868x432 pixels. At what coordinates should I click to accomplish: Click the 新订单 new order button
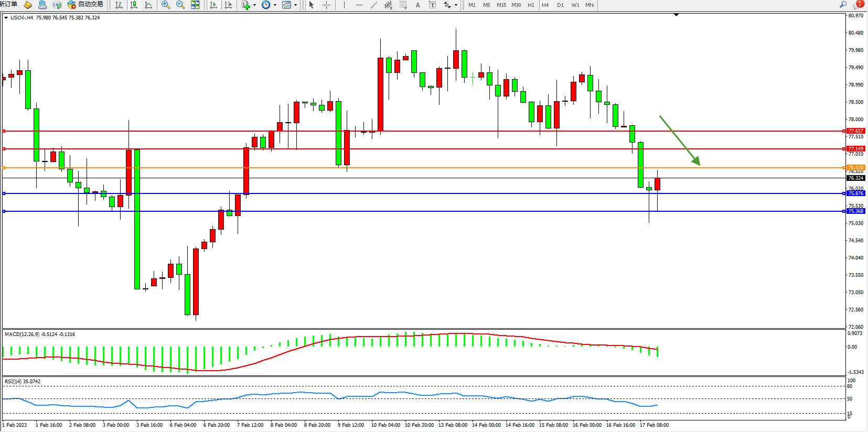tap(8, 4)
